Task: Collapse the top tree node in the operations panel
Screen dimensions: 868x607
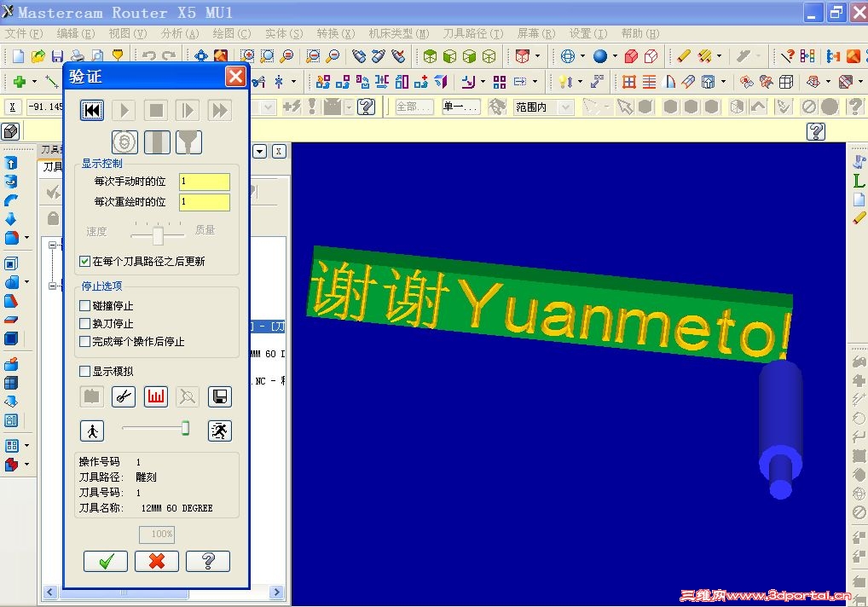Action: point(52,245)
